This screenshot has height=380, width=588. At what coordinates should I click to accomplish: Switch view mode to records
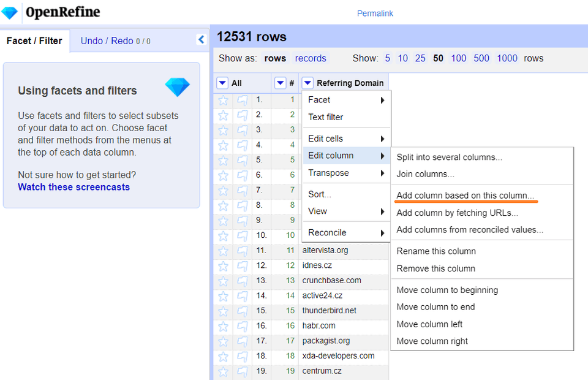click(311, 58)
